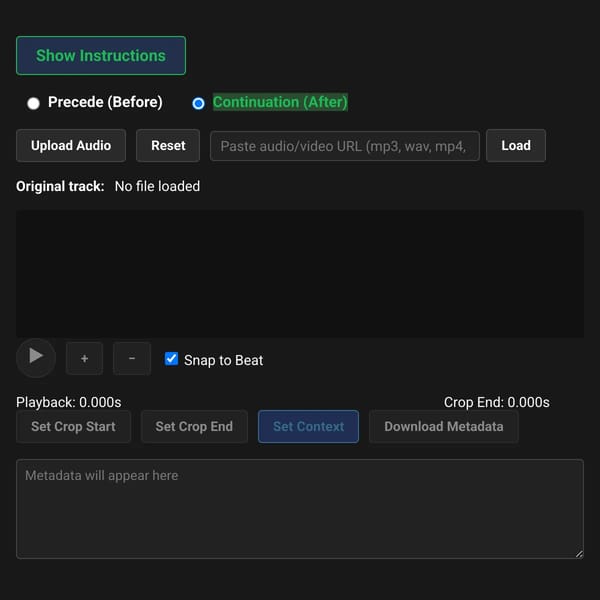The height and width of the screenshot is (600, 600).
Task: Focus the metadata text area
Action: click(300, 509)
